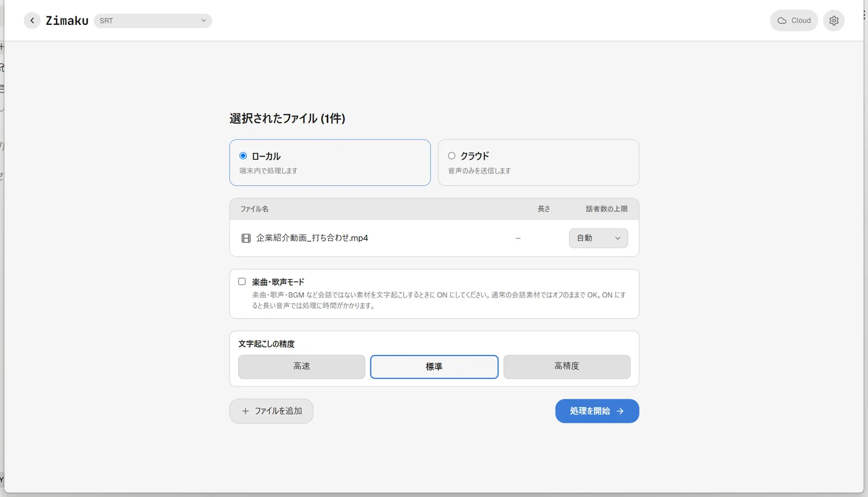Viewport: 868px width, 497px height.
Task: Expand the 話者数の上限 dropdown set to 自動
Action: coord(598,238)
